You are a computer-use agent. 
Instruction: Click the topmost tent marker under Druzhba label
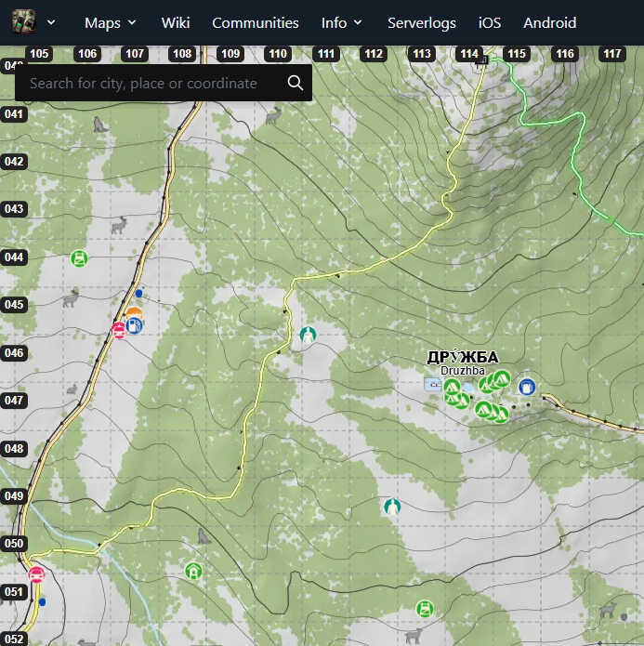(x=502, y=378)
